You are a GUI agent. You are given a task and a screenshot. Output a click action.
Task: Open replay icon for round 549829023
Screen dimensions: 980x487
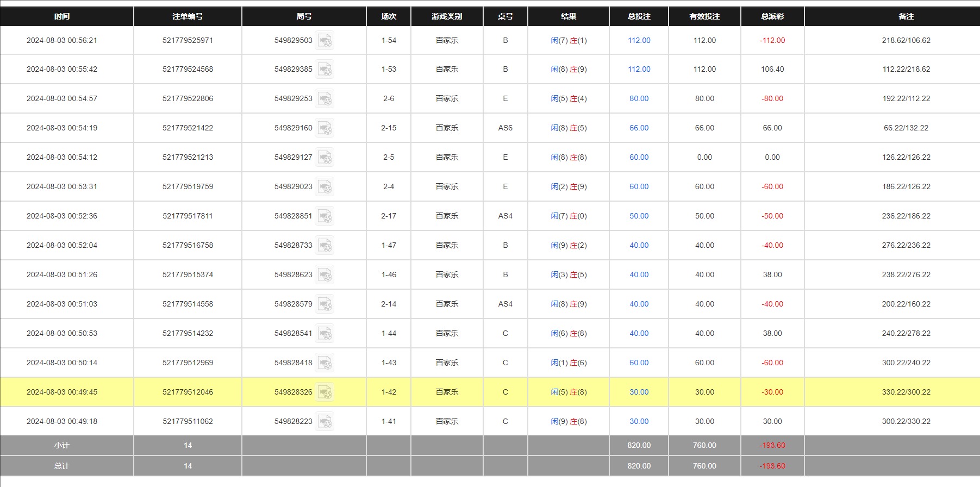pyautogui.click(x=324, y=187)
